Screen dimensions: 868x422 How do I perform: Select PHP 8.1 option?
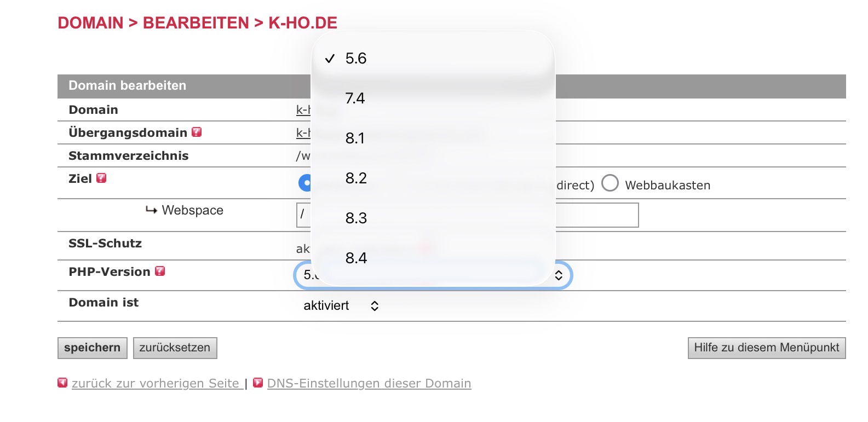pyautogui.click(x=355, y=138)
